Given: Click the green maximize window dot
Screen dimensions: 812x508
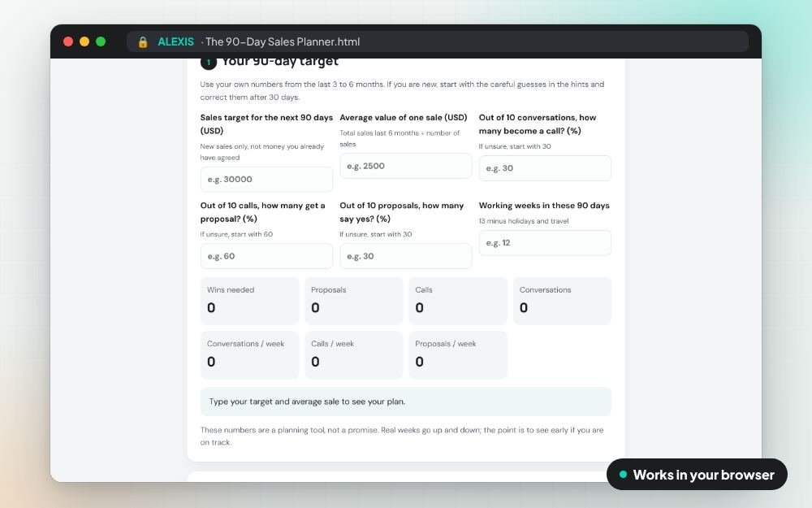Looking at the screenshot, I should click(x=101, y=41).
